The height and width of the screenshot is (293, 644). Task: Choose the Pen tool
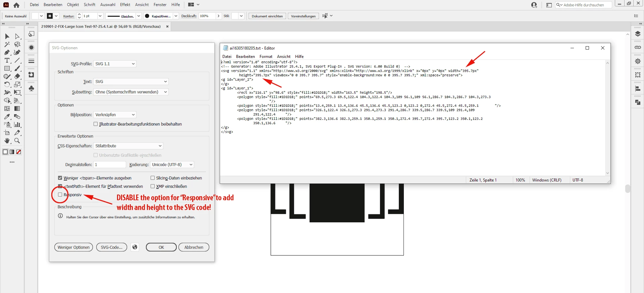point(7,52)
